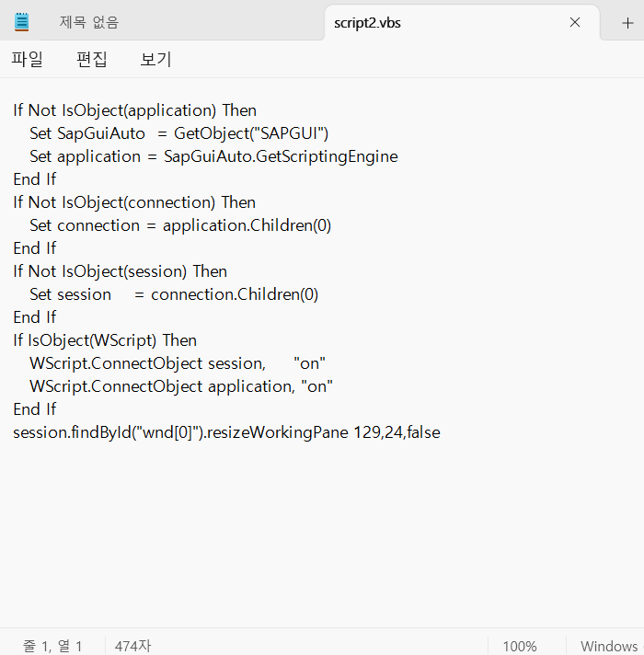Add a new tab with plus button

tap(627, 23)
